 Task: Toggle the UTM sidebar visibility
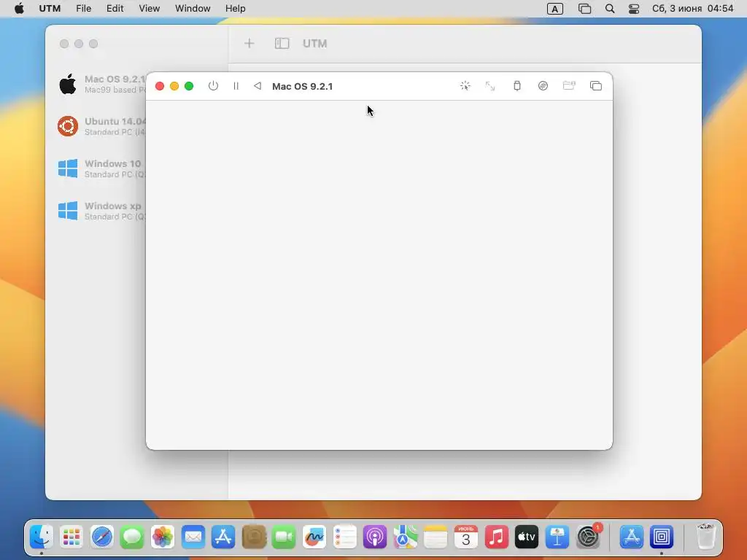tap(282, 44)
